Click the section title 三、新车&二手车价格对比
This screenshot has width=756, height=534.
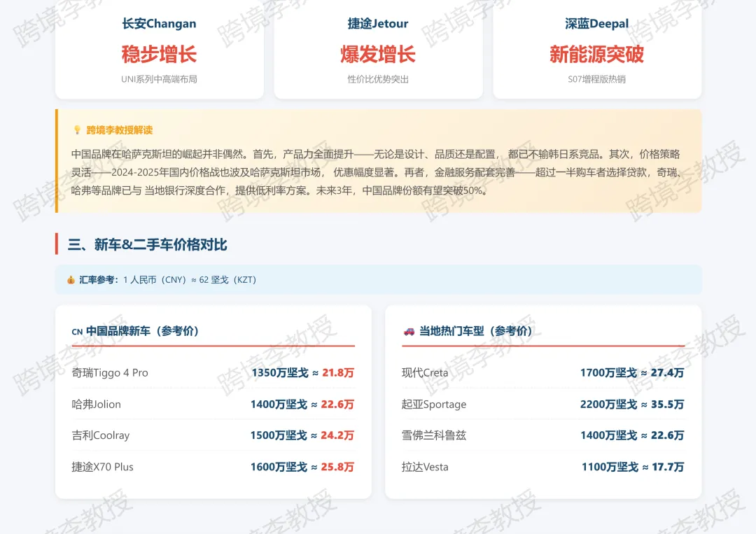[x=148, y=245]
